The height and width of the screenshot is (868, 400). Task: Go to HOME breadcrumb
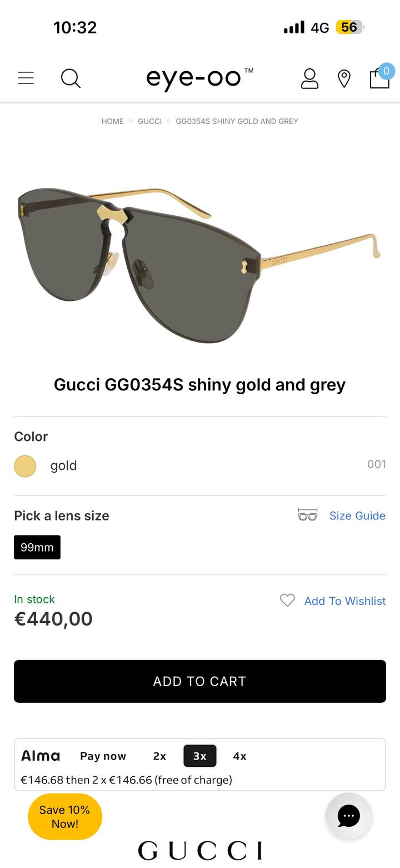pyautogui.click(x=113, y=121)
